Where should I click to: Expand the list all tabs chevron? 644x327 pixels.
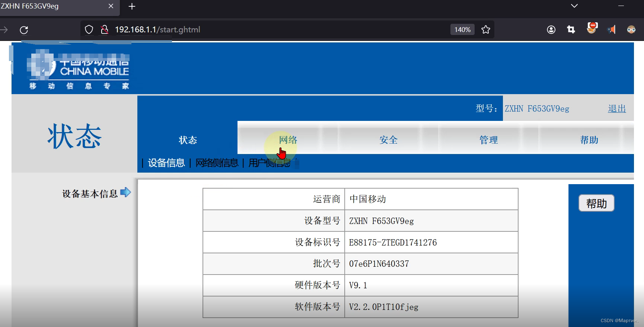click(x=574, y=6)
